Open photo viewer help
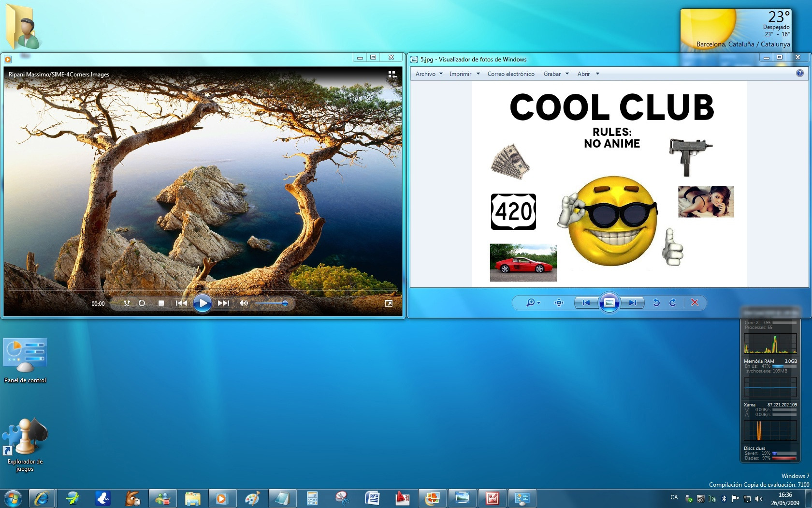Viewport: 812px width, 508px height. [x=799, y=74]
